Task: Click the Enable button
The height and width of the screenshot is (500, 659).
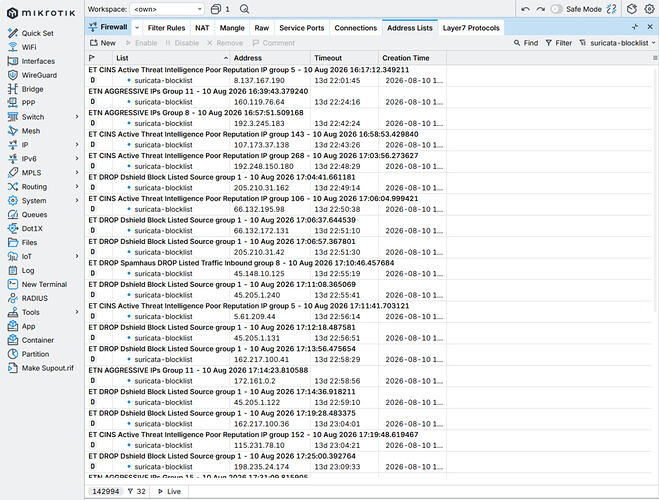Action: coord(141,43)
